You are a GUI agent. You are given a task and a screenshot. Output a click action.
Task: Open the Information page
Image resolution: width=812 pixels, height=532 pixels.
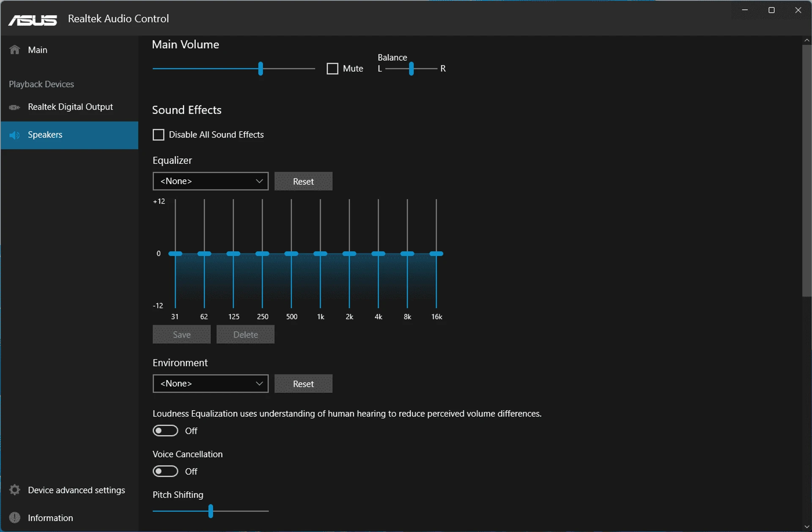(69, 518)
